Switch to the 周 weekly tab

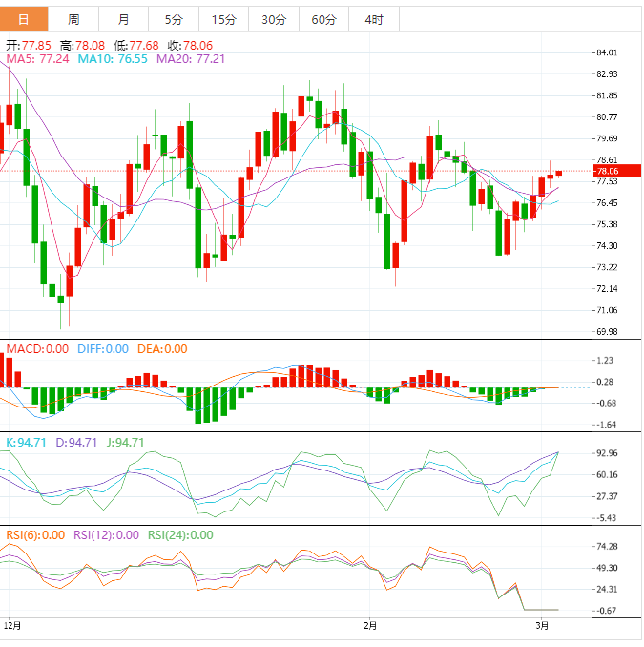74,19
